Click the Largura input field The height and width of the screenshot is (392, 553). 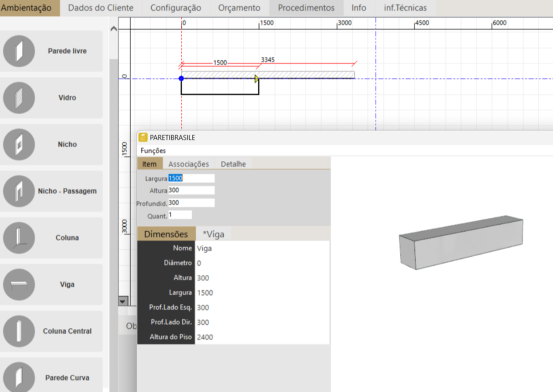click(x=191, y=178)
